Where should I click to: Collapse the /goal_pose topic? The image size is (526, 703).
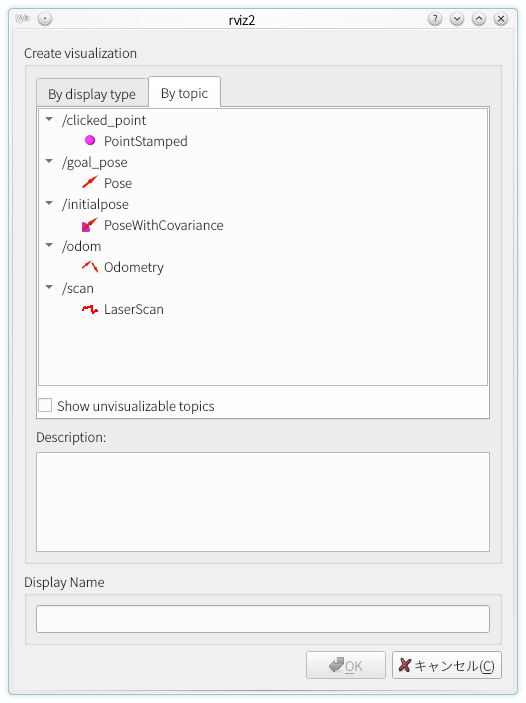pos(49,161)
